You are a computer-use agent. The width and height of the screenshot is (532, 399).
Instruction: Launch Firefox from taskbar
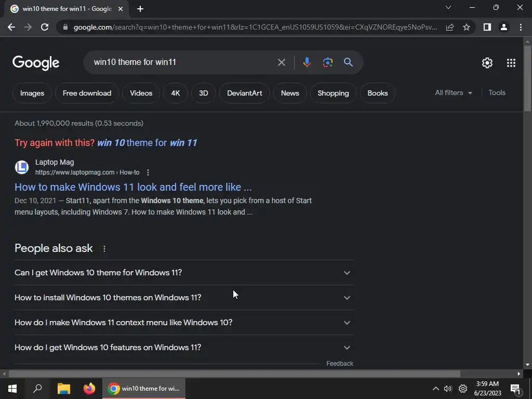click(89, 389)
